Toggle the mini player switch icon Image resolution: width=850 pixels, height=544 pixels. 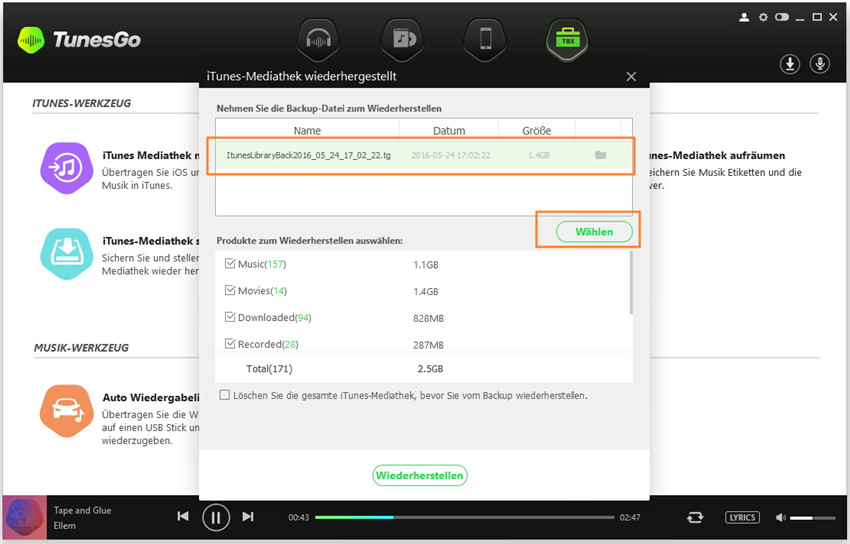[x=782, y=17]
